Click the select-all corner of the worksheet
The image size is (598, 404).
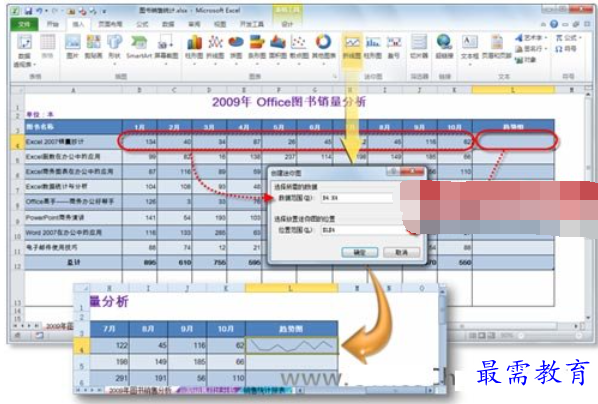18,90
